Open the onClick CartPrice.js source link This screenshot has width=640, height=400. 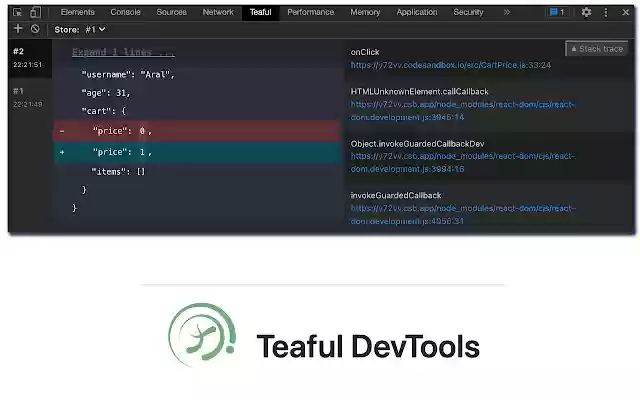(x=451, y=65)
